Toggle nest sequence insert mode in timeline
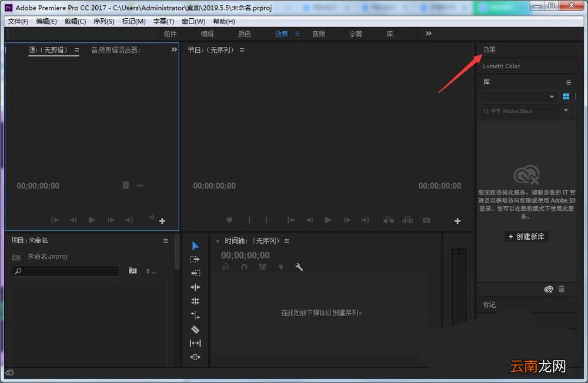This screenshot has height=383, width=588. 226,267
